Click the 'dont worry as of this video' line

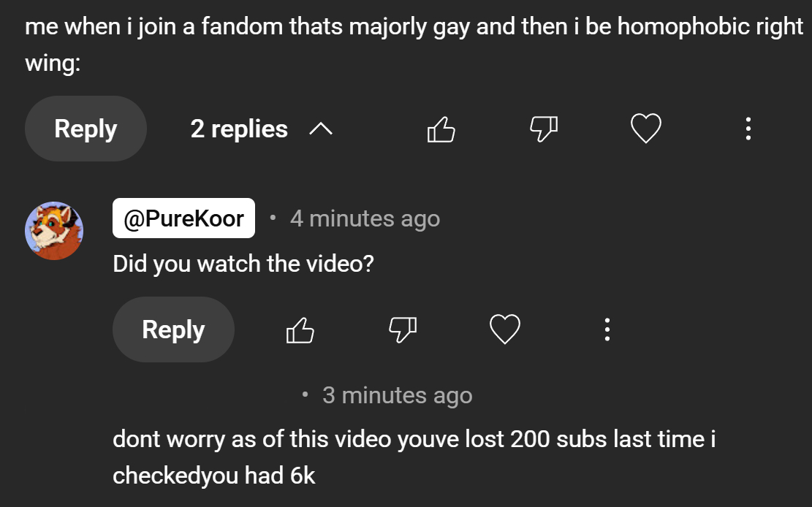(x=414, y=439)
